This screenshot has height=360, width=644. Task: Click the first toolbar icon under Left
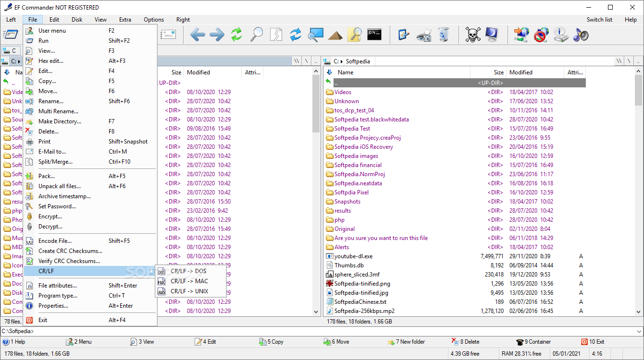[10, 35]
